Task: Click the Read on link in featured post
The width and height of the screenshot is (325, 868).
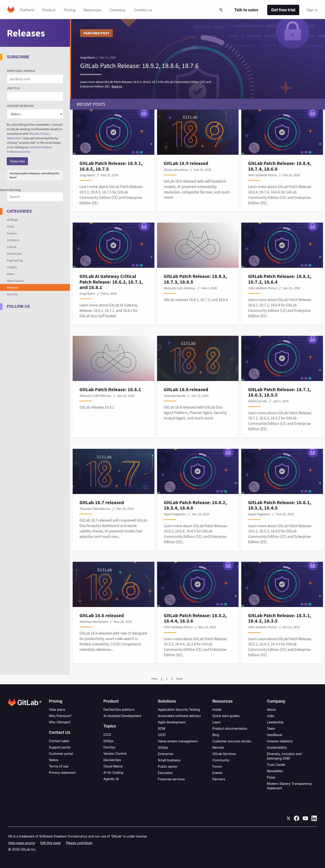Action: click(x=117, y=87)
